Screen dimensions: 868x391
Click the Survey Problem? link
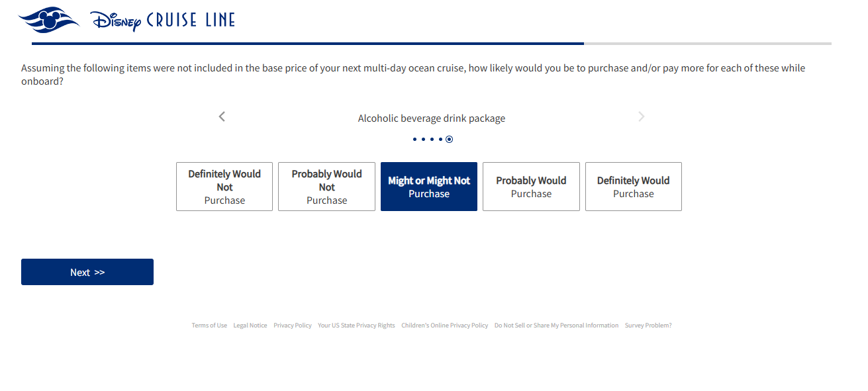(648, 326)
